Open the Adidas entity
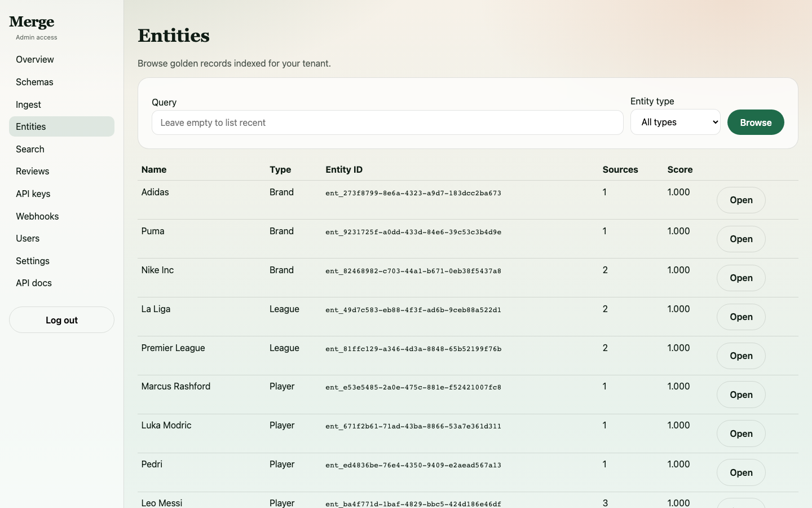The width and height of the screenshot is (812, 508). pyautogui.click(x=741, y=200)
